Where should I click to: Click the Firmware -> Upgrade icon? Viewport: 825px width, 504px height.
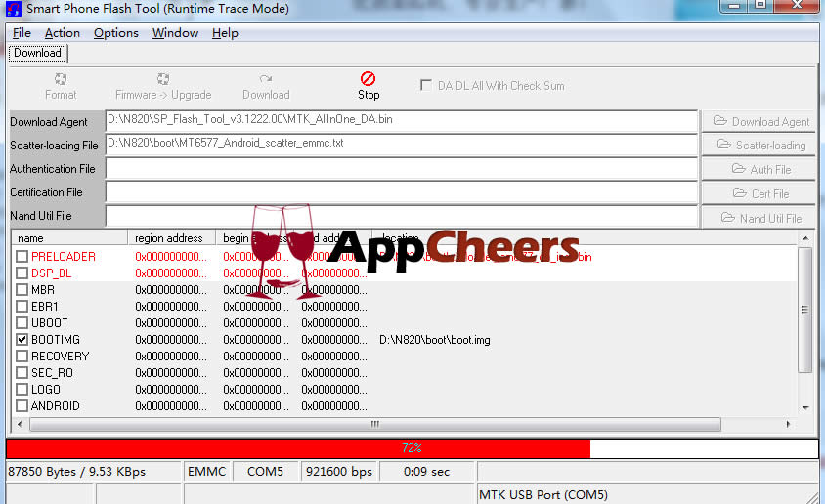[x=163, y=79]
